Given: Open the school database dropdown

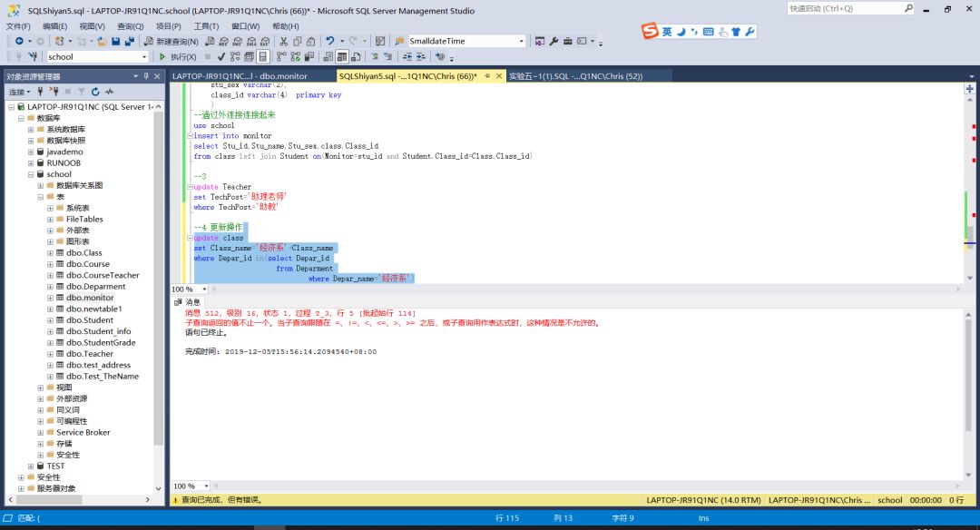Looking at the screenshot, I should click(143, 57).
